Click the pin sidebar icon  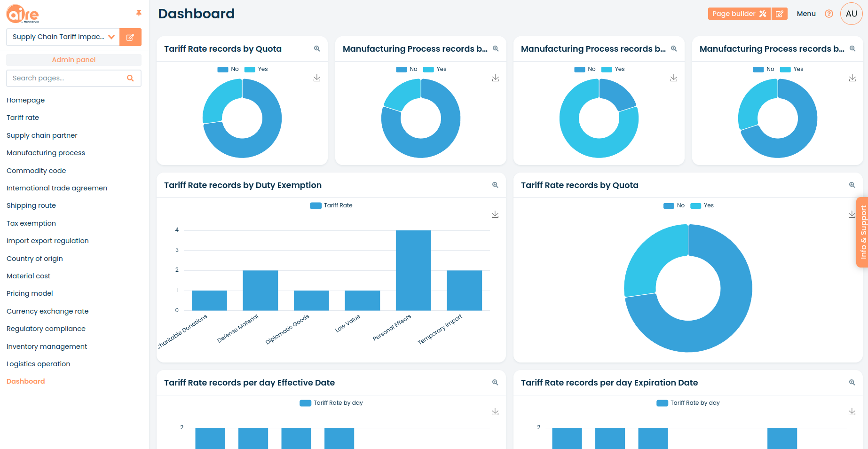click(x=139, y=13)
